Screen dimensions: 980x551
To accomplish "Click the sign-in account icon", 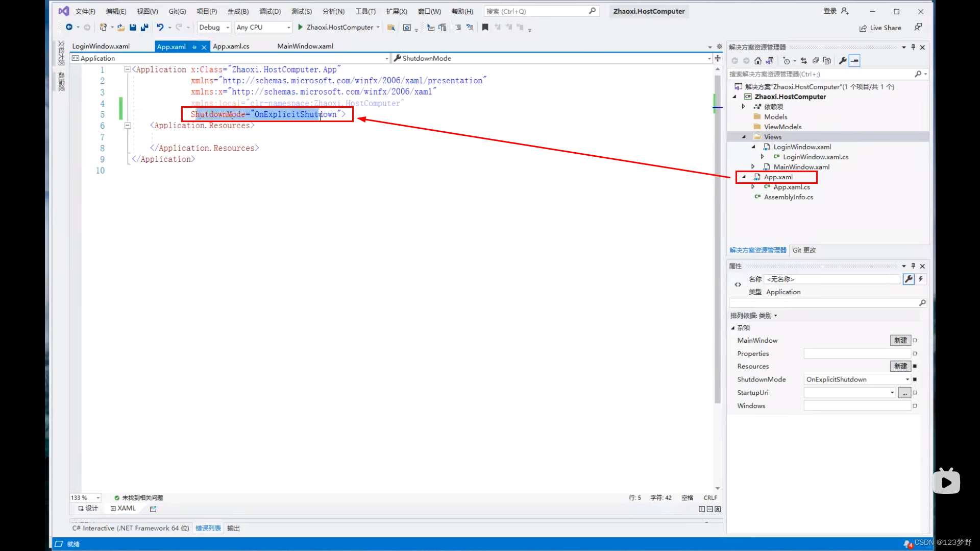I will coord(845,11).
